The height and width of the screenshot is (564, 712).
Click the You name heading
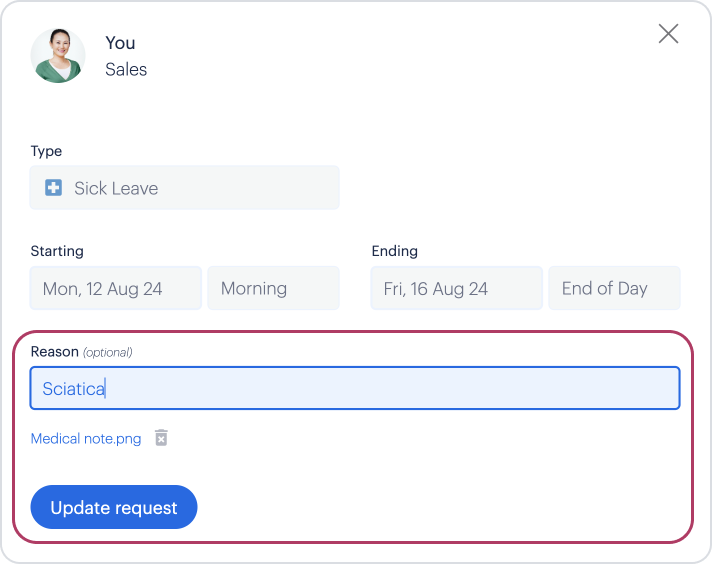click(120, 43)
